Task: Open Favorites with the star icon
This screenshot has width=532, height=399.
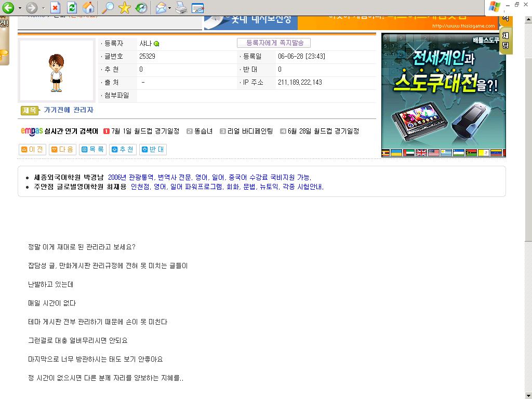Action: pyautogui.click(x=125, y=7)
